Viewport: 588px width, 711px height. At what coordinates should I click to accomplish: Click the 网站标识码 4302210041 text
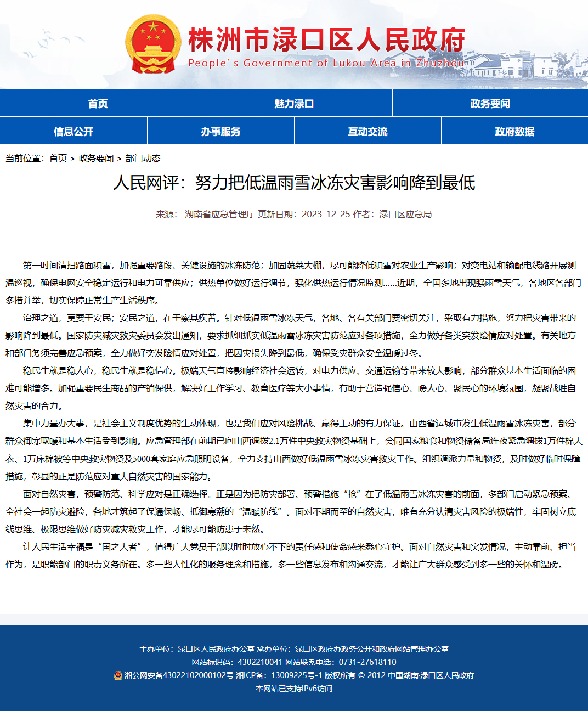[237, 662]
